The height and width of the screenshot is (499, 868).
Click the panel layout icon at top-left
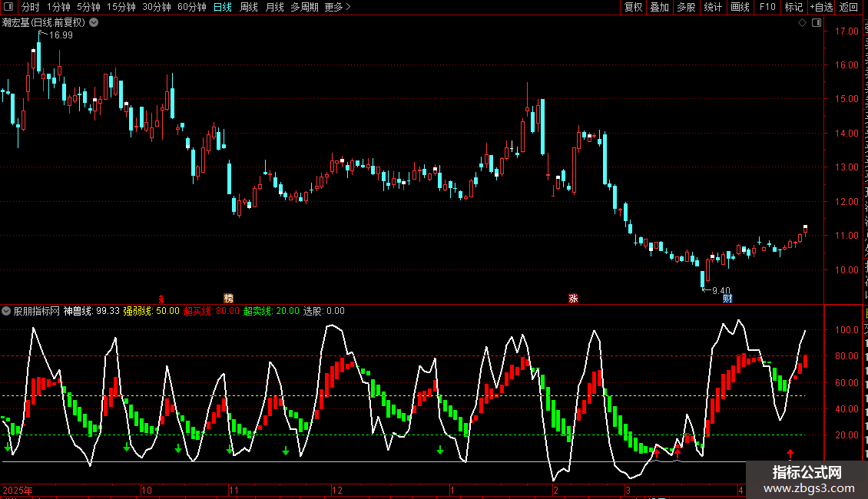tap(8, 7)
